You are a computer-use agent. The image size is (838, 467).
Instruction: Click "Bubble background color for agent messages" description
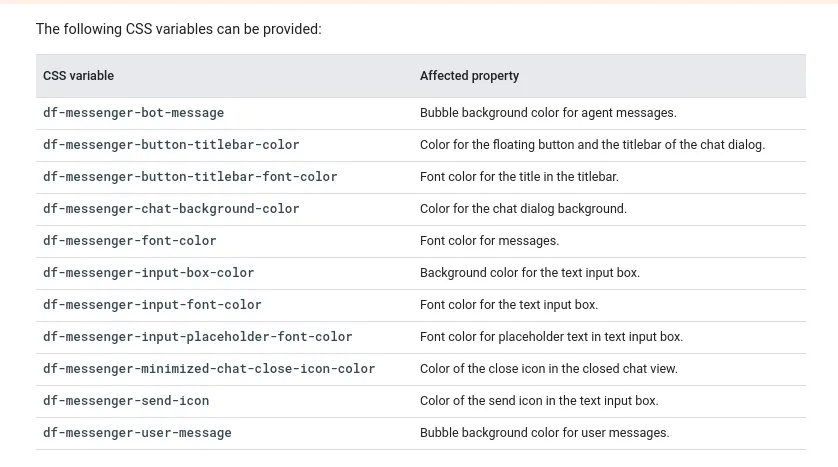pos(548,113)
